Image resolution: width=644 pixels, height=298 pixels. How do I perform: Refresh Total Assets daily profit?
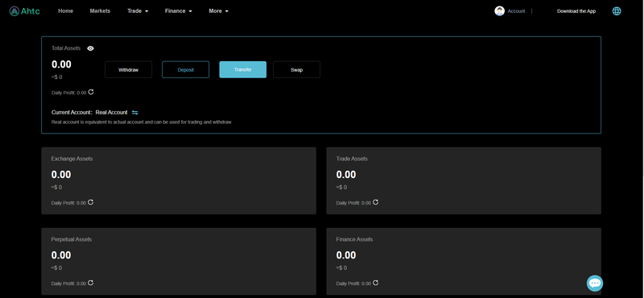click(91, 92)
